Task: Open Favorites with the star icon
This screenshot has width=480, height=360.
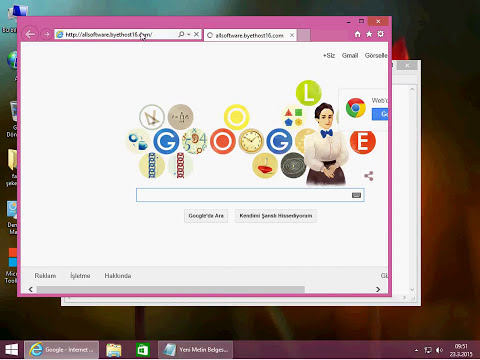Action: [369, 34]
